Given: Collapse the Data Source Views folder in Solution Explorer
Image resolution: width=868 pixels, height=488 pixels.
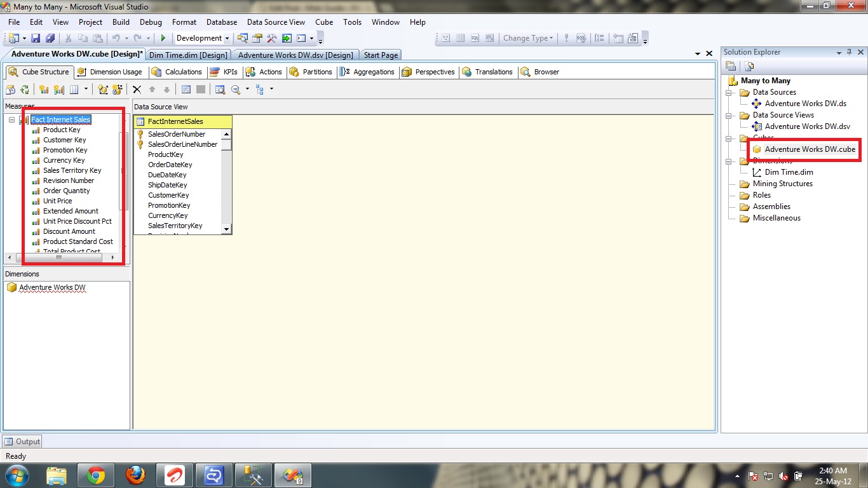Looking at the screenshot, I should 729,115.
